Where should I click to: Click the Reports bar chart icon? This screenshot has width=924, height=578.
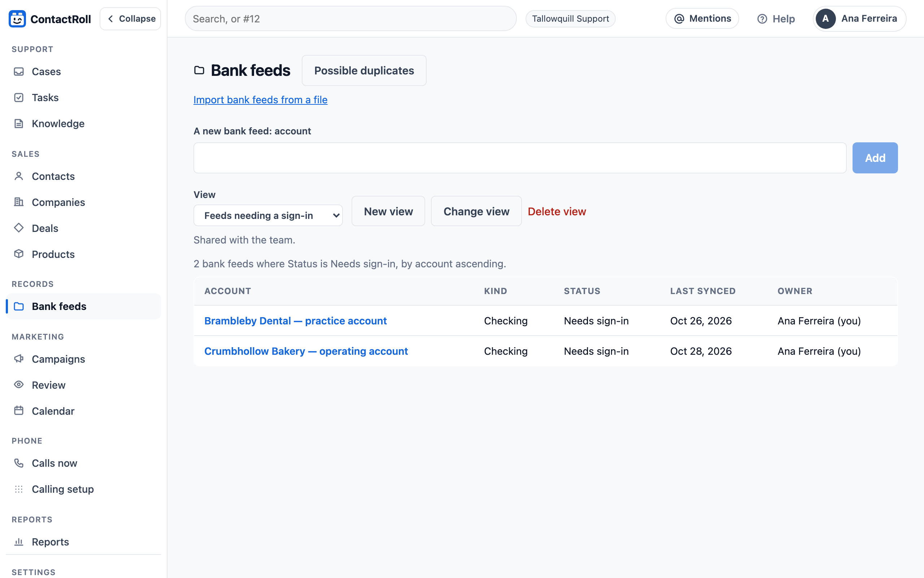click(x=19, y=542)
